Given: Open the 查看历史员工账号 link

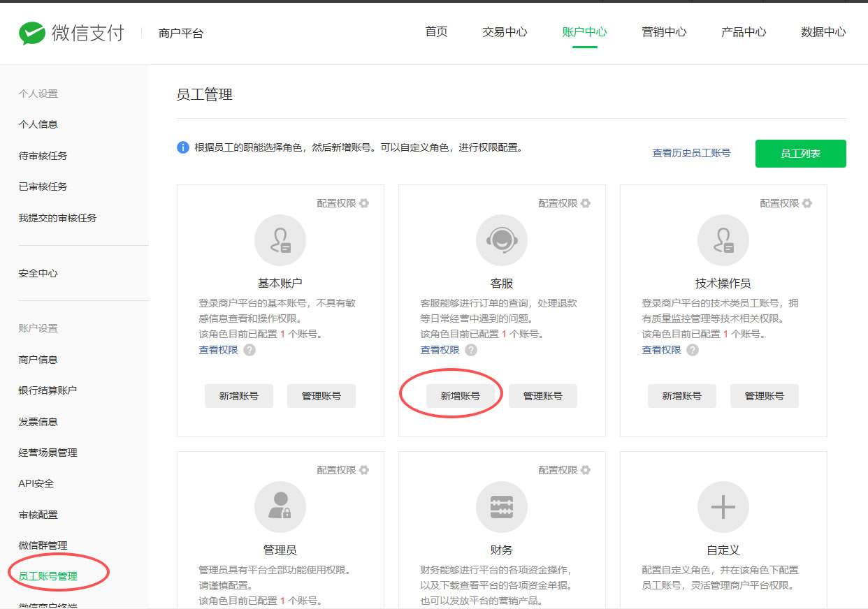Looking at the screenshot, I should point(690,153).
